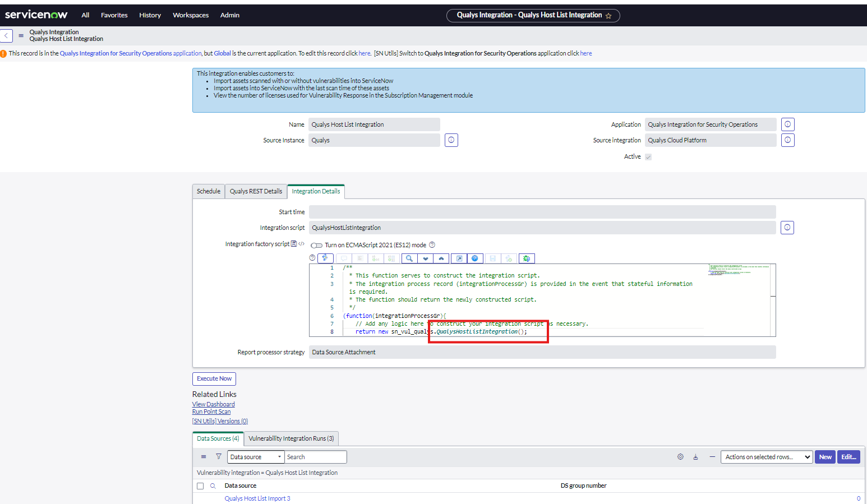Select the Data Sources (4) tab
867x504 pixels.
pos(218,438)
